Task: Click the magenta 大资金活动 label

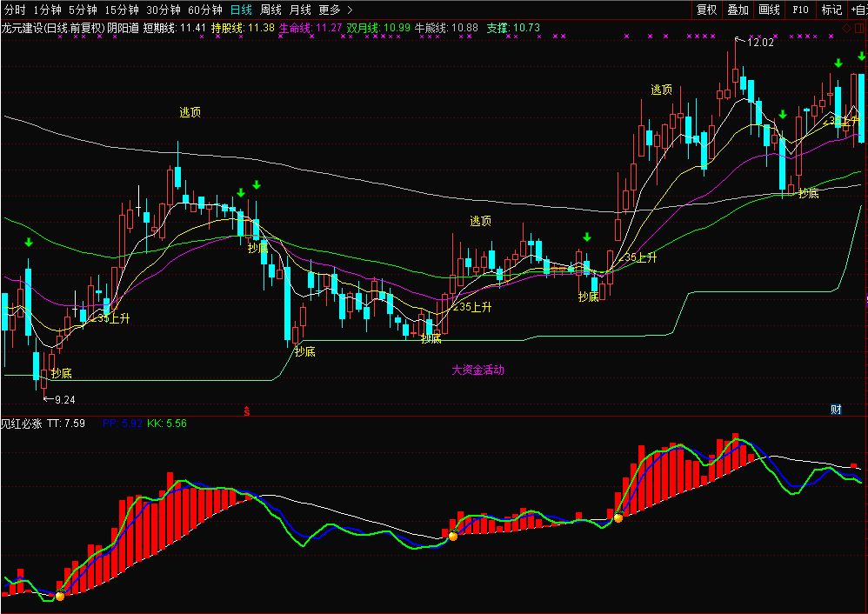Action: (x=477, y=370)
